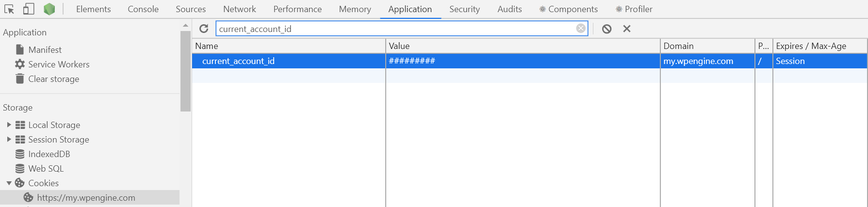Clear the cookie filter text

pos(580,29)
